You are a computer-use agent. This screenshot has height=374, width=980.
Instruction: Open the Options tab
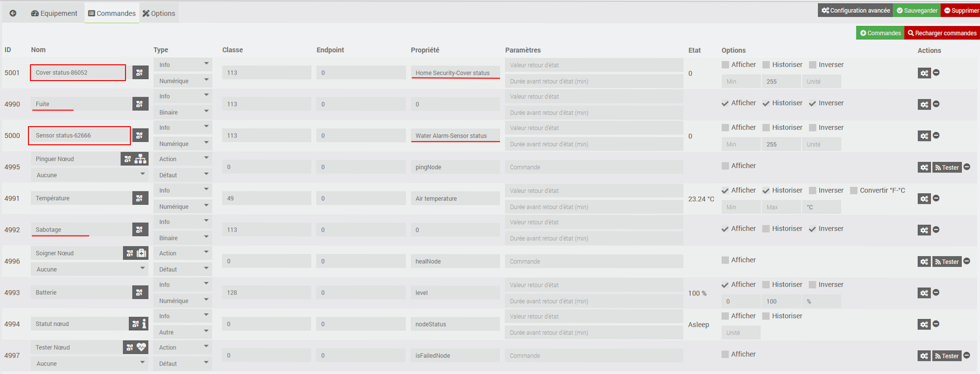point(159,13)
